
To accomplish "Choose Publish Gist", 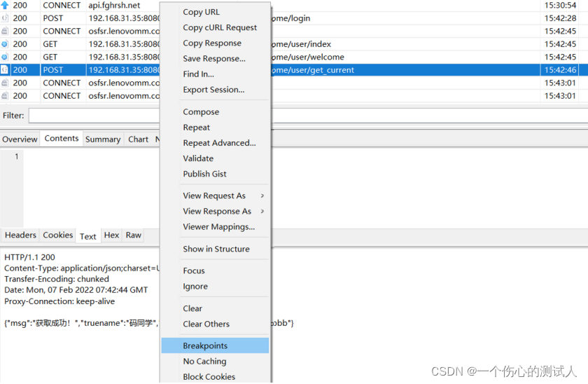I will (x=204, y=174).
